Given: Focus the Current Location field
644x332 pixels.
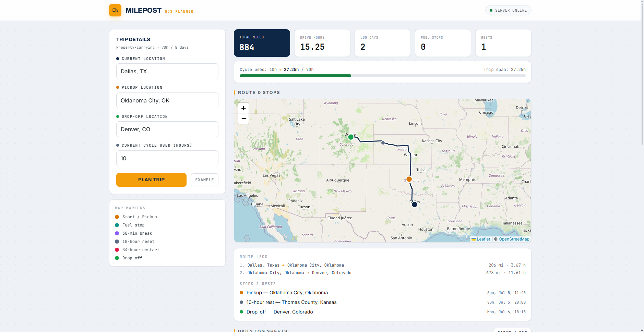Looking at the screenshot, I should click(167, 71).
